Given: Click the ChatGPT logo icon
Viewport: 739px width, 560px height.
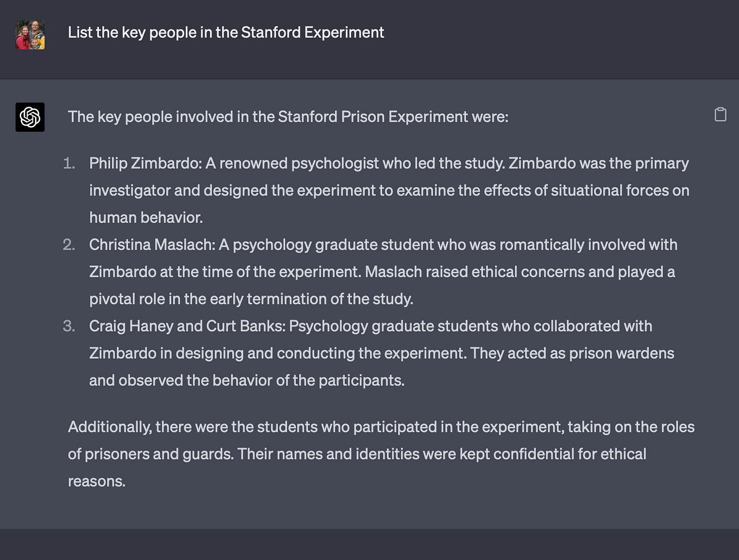Looking at the screenshot, I should point(30,117).
